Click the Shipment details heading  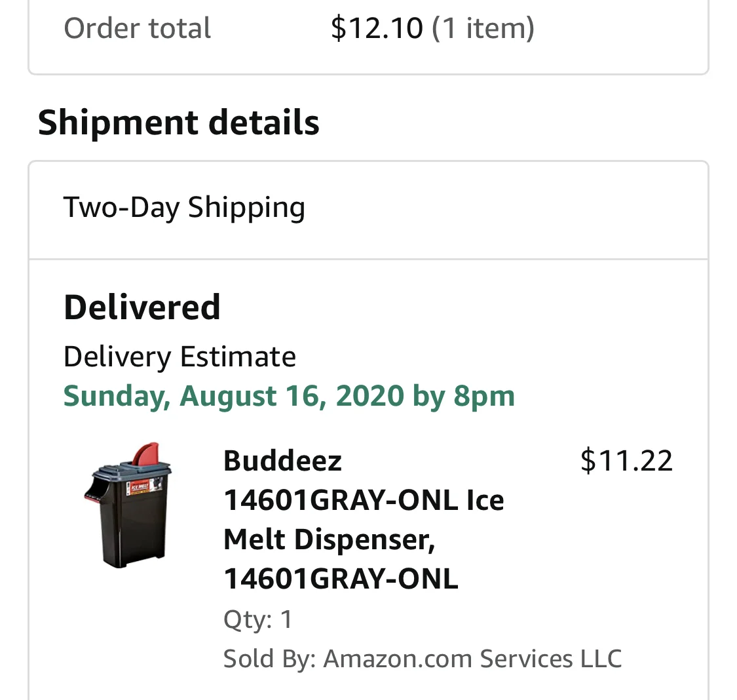(x=179, y=122)
